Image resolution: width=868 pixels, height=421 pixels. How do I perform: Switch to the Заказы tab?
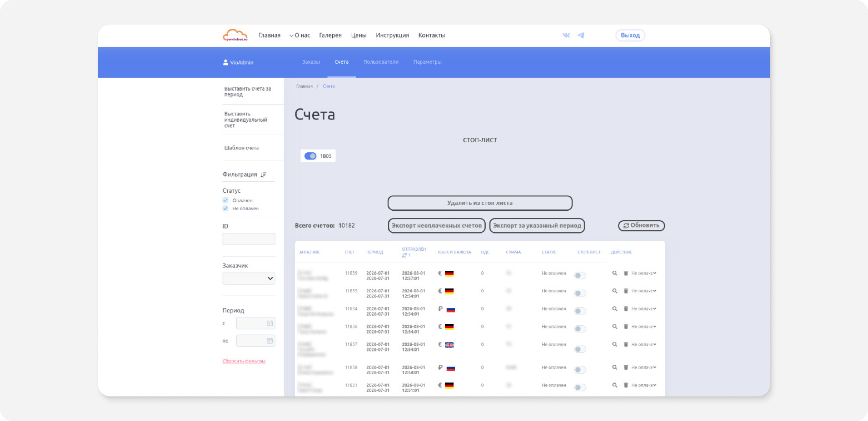coord(311,62)
